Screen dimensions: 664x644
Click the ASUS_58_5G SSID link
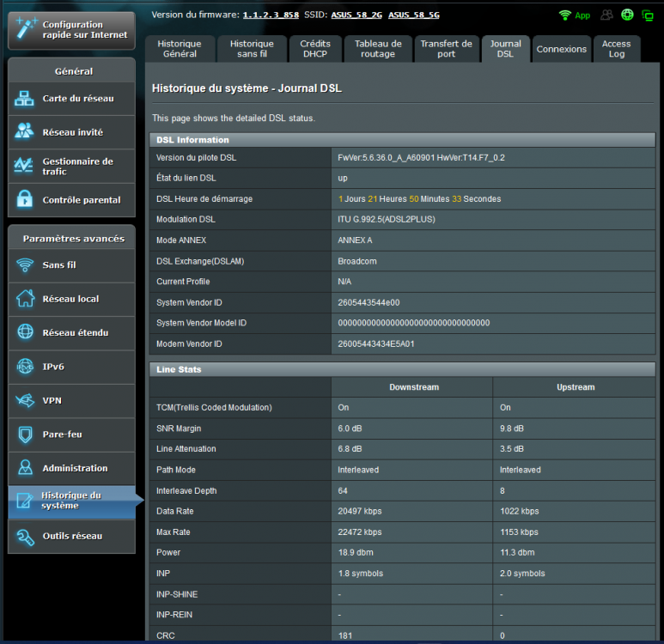pos(414,15)
